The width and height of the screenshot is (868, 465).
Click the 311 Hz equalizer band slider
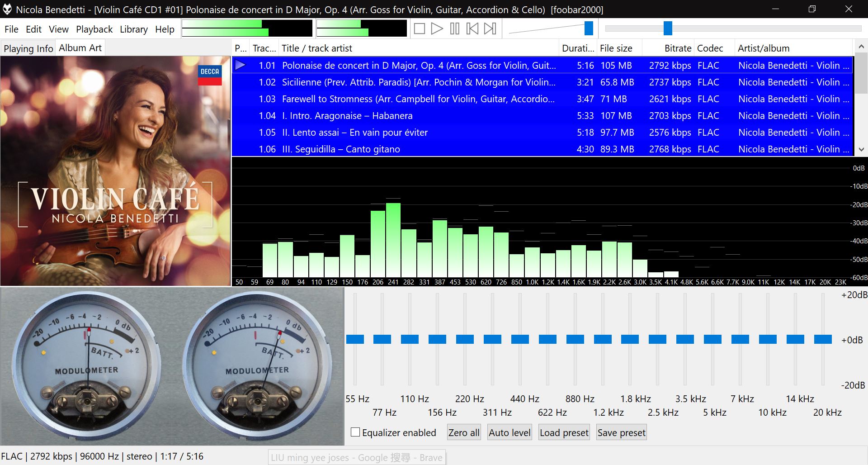tap(493, 339)
